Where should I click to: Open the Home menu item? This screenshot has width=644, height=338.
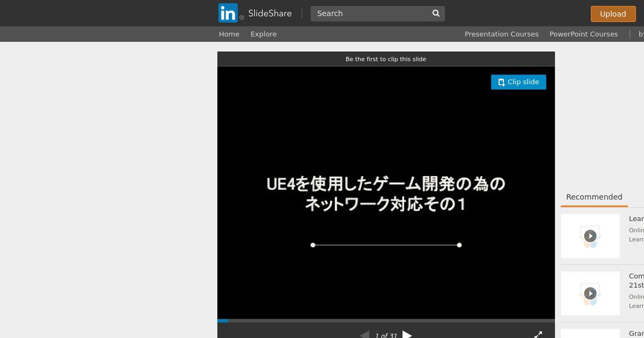pyautogui.click(x=229, y=34)
